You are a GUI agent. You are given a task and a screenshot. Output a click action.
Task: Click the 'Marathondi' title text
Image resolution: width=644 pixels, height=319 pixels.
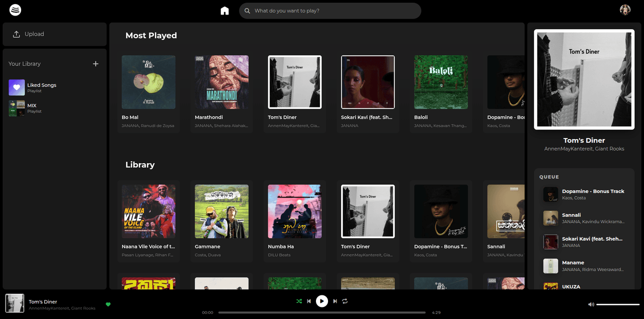point(209,118)
